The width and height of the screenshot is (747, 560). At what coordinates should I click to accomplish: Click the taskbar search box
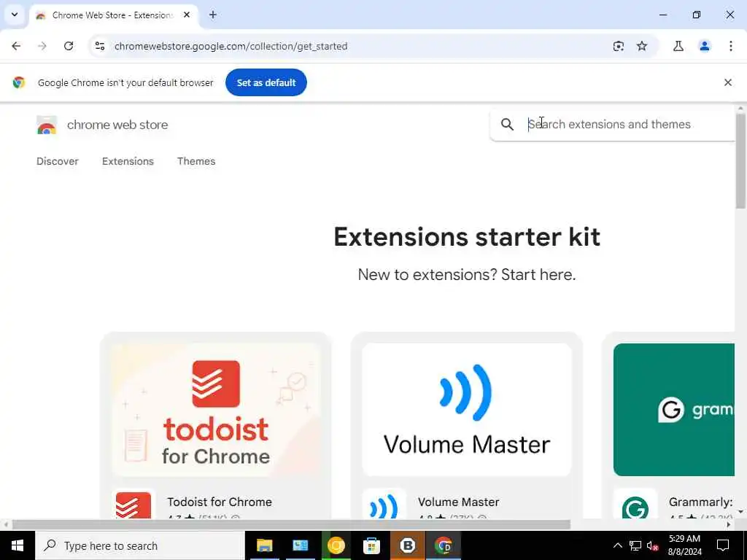pos(140,545)
